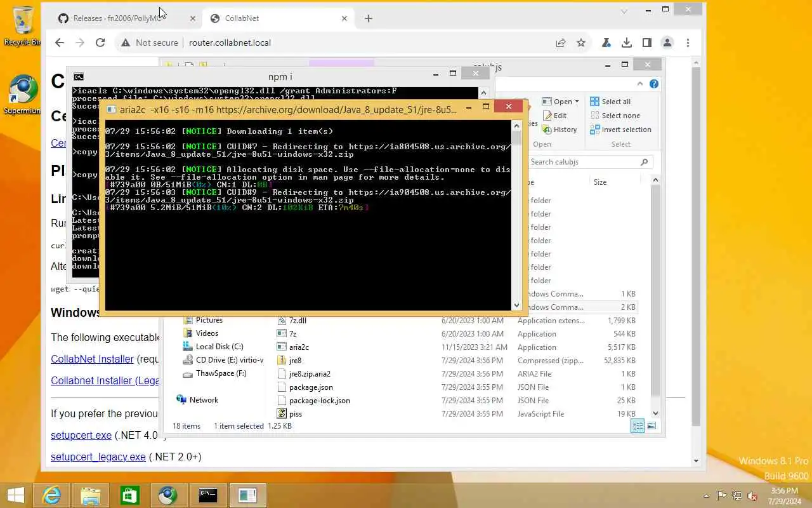Toggle the Chrome side panel icon

click(x=646, y=43)
